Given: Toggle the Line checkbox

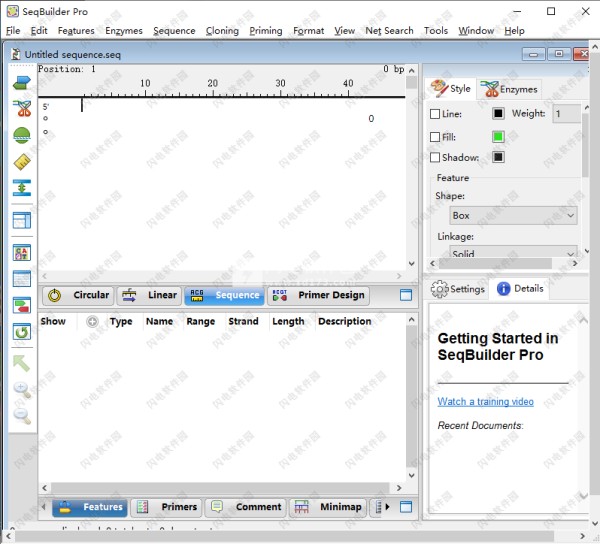Looking at the screenshot, I should [x=435, y=114].
